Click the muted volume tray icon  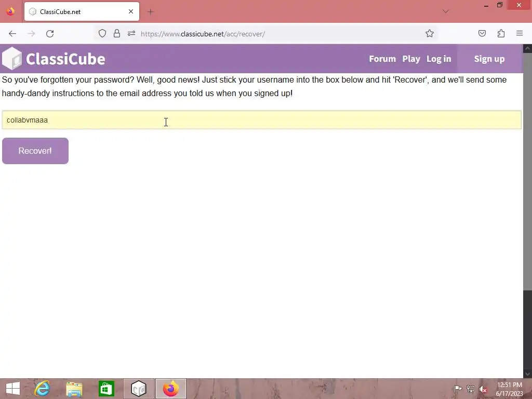click(x=483, y=389)
